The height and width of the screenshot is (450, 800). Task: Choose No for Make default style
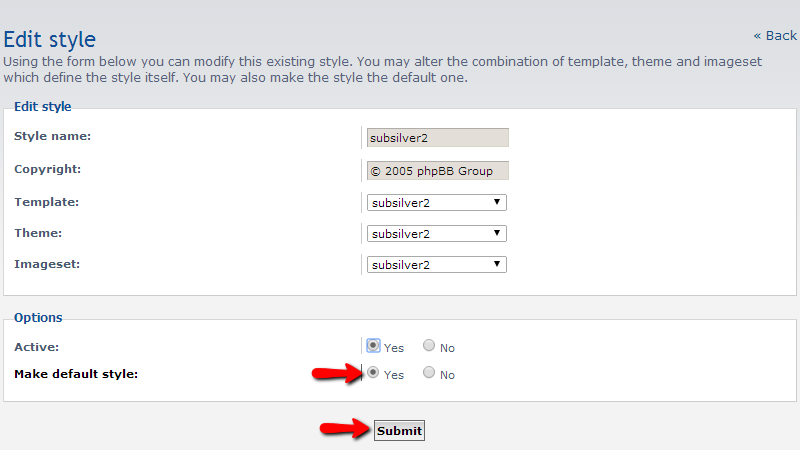coord(429,373)
